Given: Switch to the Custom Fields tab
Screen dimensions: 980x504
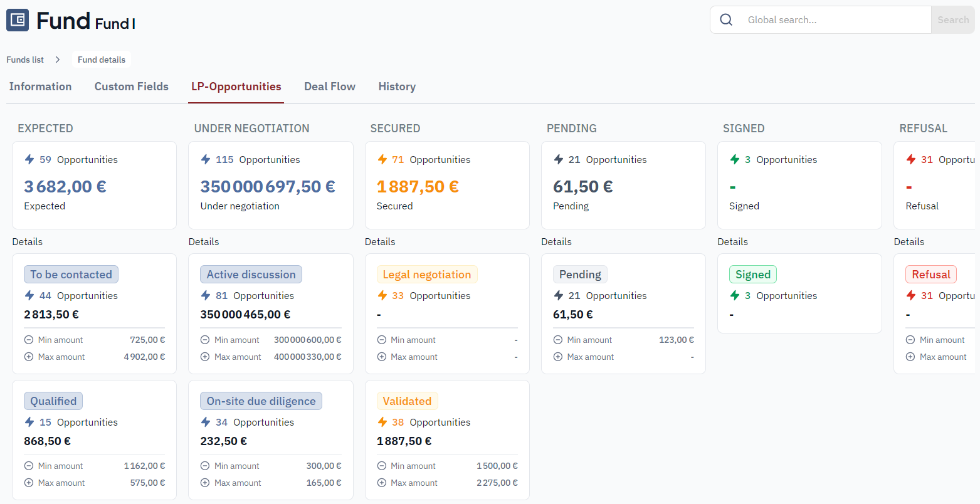Looking at the screenshot, I should [x=132, y=87].
